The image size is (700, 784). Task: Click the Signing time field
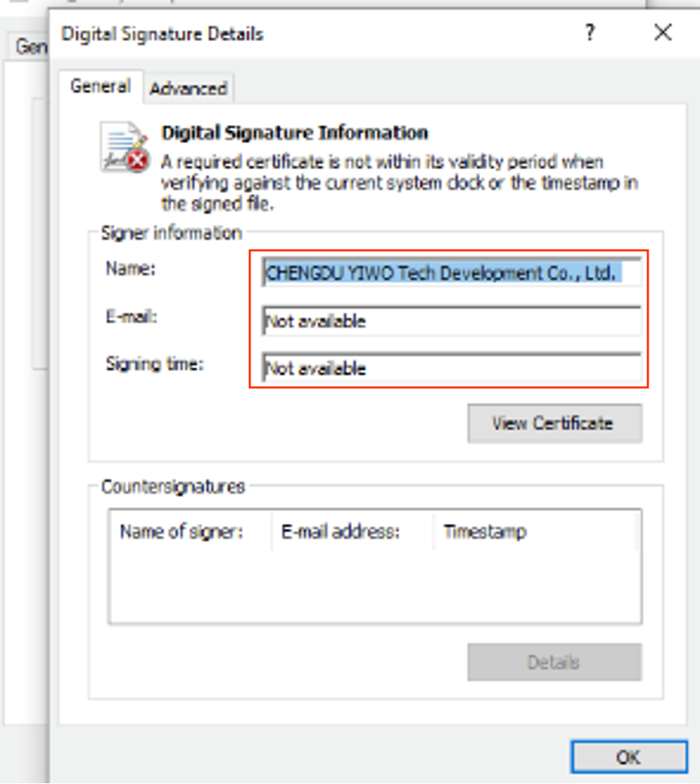coord(452,367)
